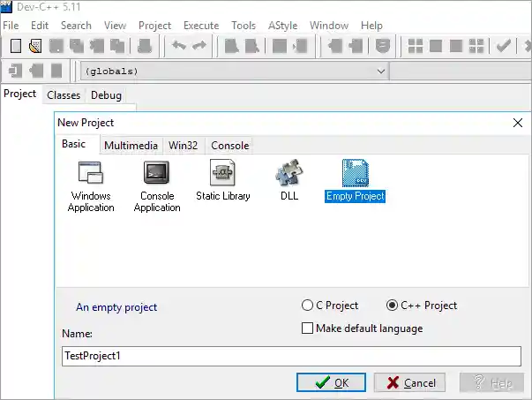Open the Search menu

pyautogui.click(x=76, y=26)
